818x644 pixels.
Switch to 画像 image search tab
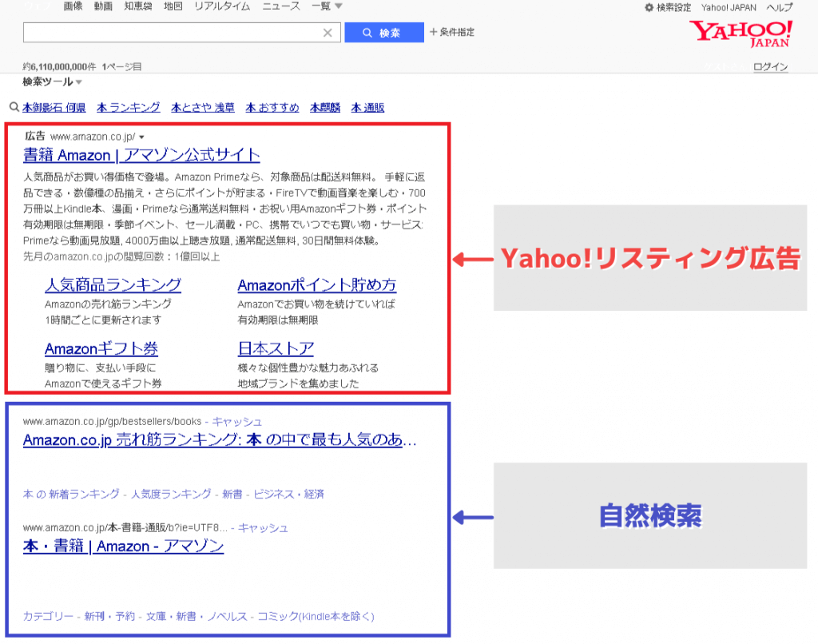[x=73, y=6]
